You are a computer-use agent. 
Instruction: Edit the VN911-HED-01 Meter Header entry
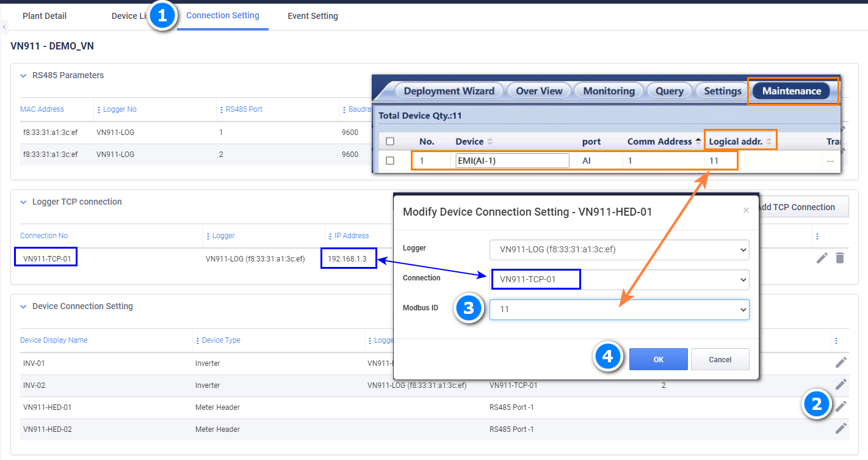pos(841,407)
